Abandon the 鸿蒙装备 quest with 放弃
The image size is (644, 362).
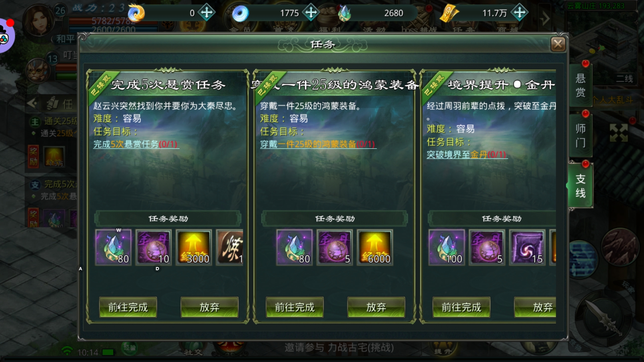tap(376, 307)
